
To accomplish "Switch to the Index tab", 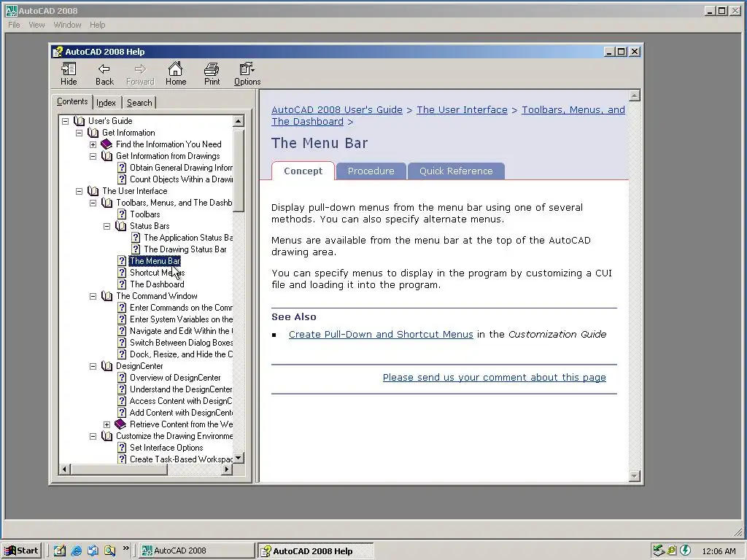I will [106, 103].
